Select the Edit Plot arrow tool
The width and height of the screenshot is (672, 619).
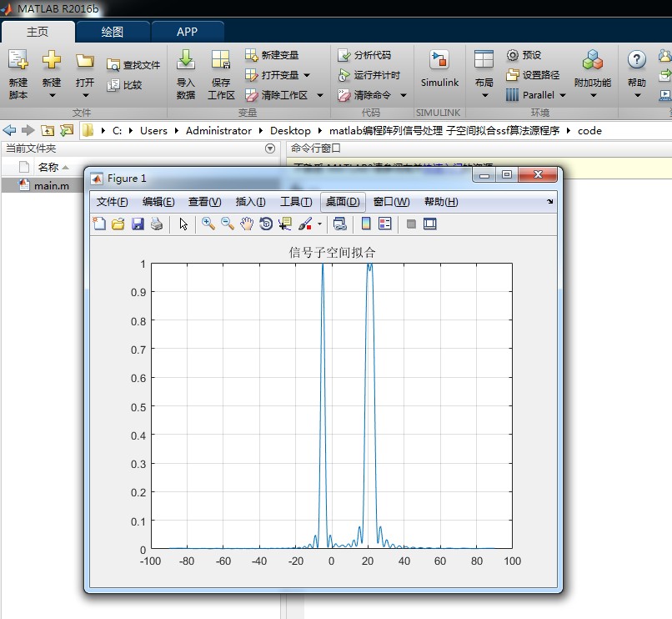click(x=183, y=224)
